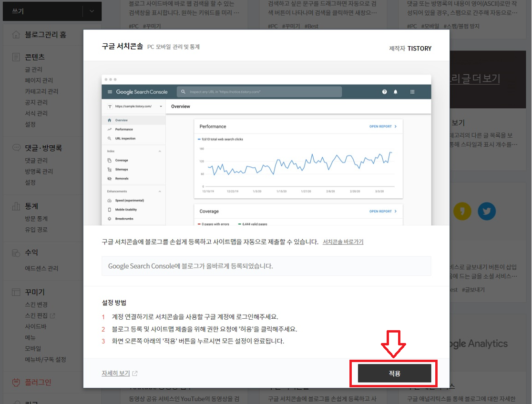Click the 설정 방법 heading

point(114,303)
